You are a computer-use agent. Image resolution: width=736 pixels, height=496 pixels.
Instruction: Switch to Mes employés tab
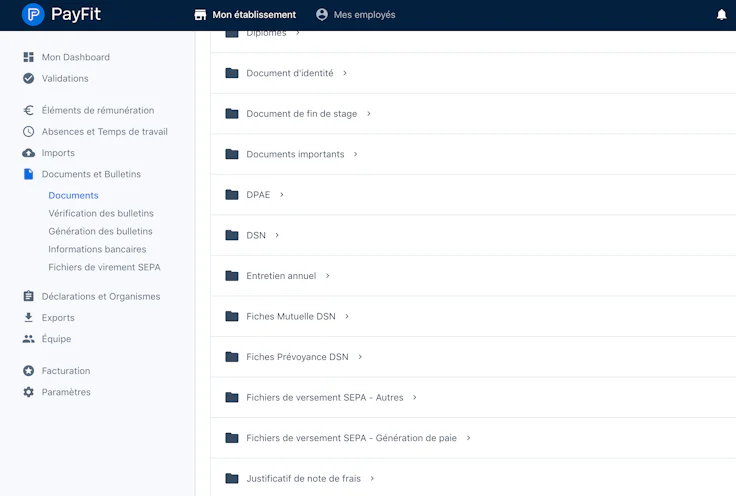pyautogui.click(x=355, y=15)
